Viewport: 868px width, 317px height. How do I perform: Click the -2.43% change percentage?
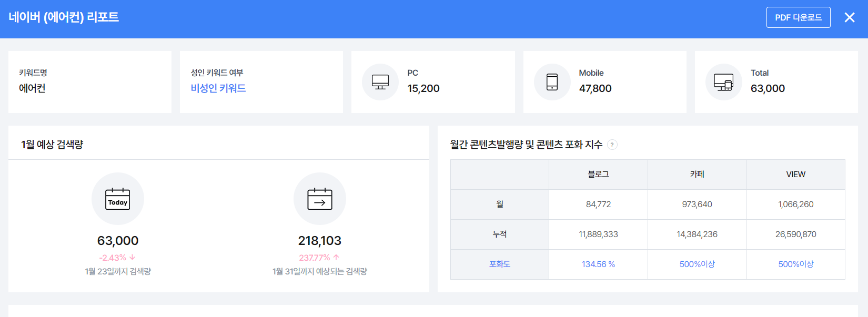[x=113, y=258]
